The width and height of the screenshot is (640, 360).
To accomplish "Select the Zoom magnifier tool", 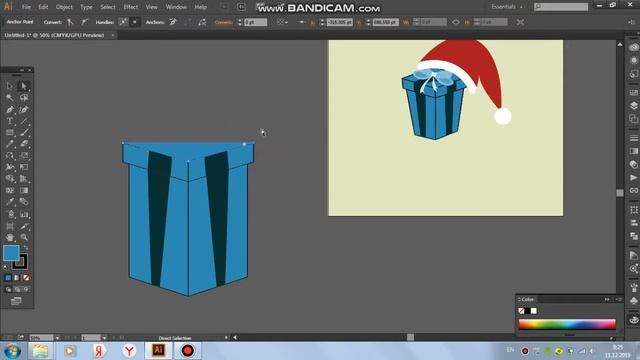I will tap(24, 237).
